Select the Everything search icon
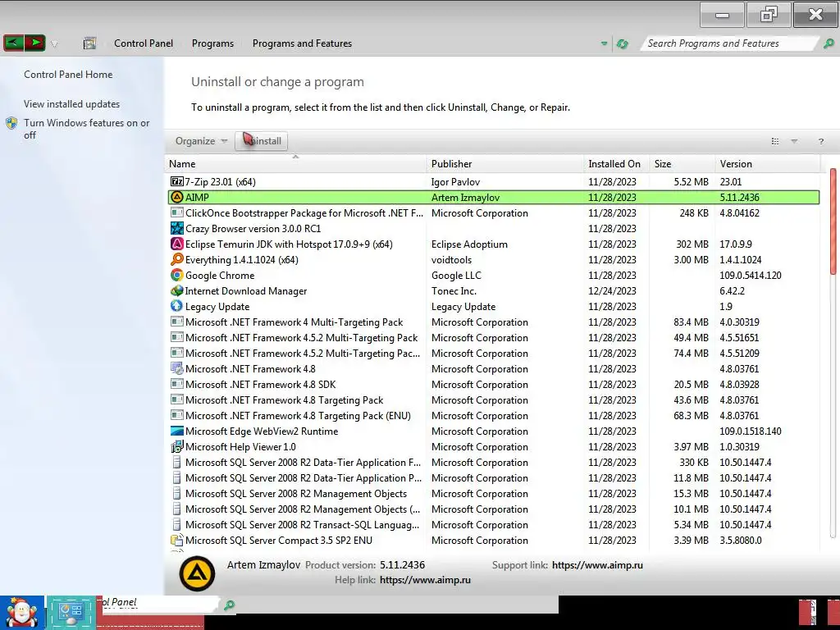 coord(177,259)
